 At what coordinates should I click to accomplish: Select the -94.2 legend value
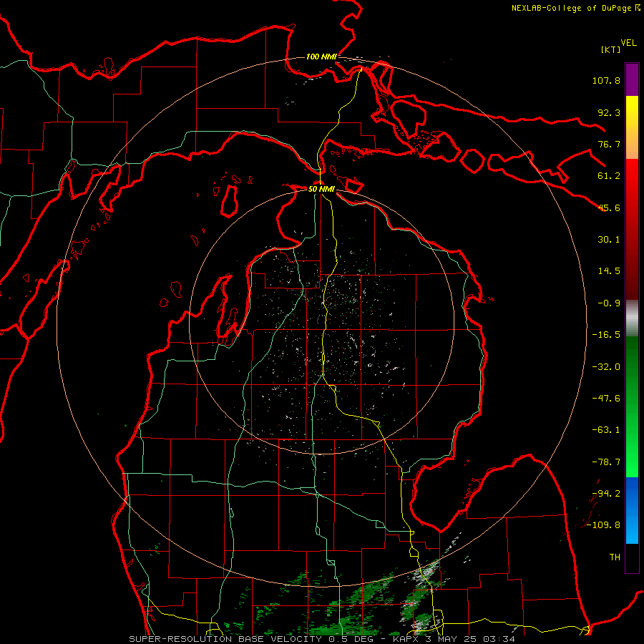606,494
